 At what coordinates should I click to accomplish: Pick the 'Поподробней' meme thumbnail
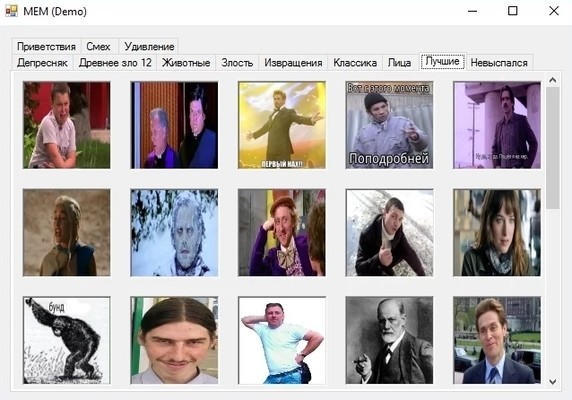(389, 125)
